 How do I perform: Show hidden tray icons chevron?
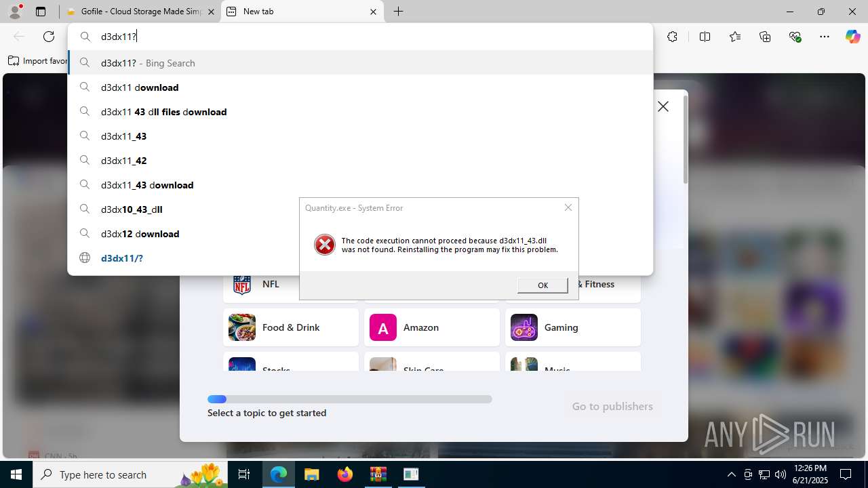[x=731, y=474]
